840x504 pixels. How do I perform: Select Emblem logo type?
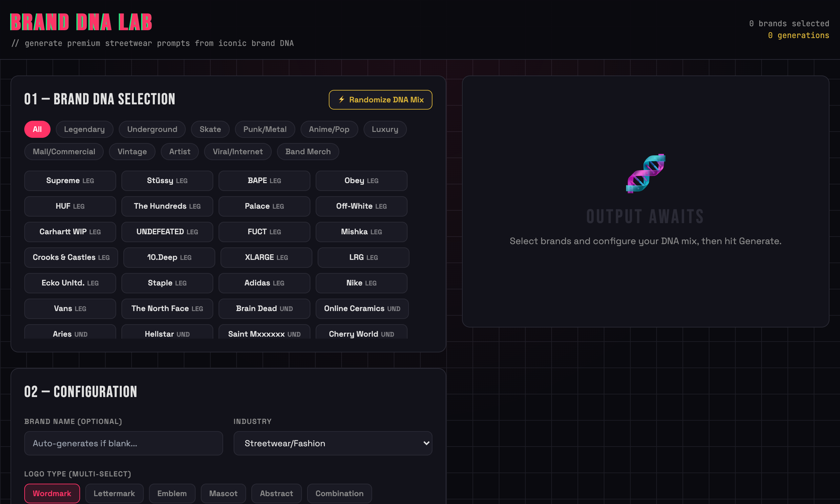172,493
